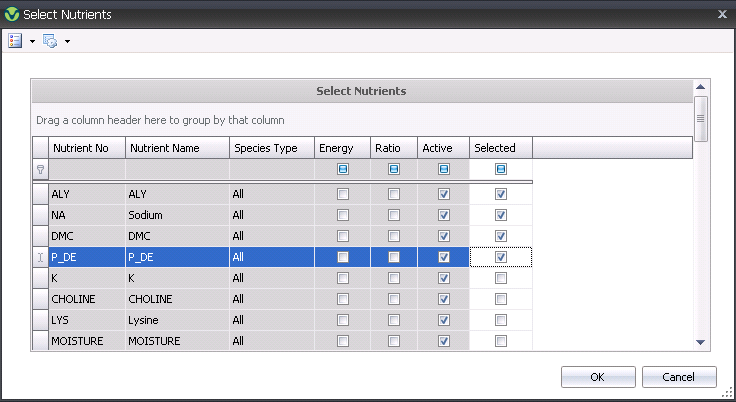Toggle Selected filter checkbox in filter row
This screenshot has height=402, width=736.
501,169
